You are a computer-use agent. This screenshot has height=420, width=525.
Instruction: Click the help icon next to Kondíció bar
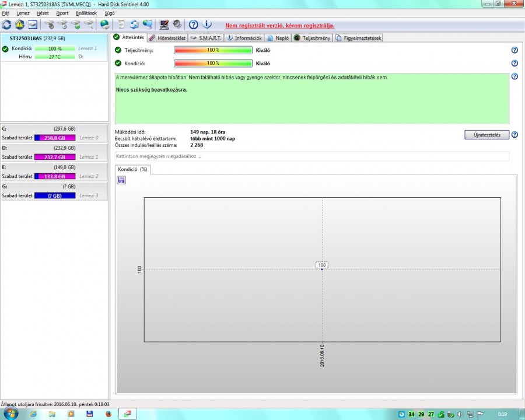tap(514, 64)
